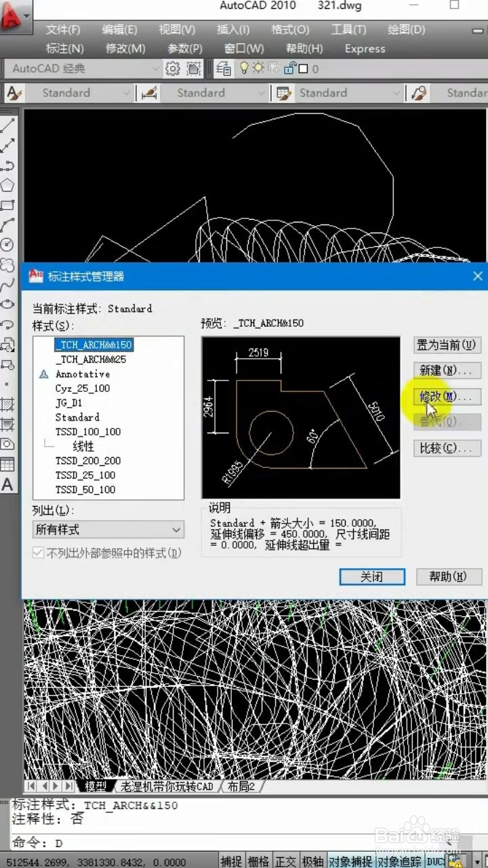Select the Construction Line tool
Image resolution: width=488 pixels, height=868 pixels.
pos(7,146)
